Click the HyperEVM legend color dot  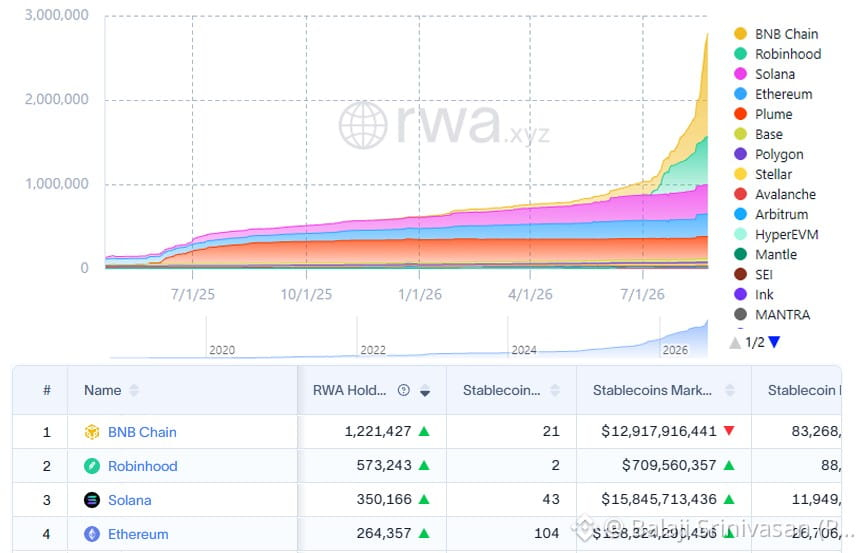[741, 235]
